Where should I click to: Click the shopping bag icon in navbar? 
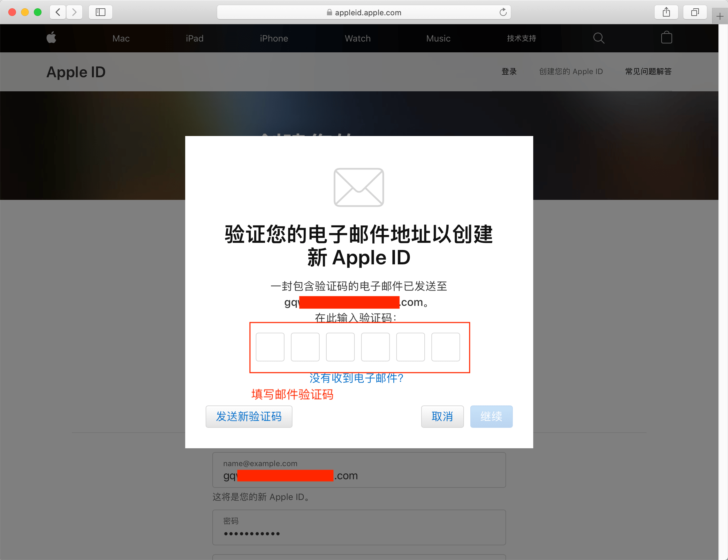coord(667,38)
